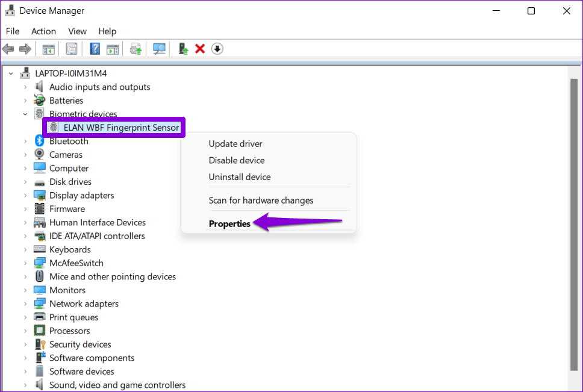Viewport: 583px width, 392px height.
Task: Collapse the LAPTOP-I0IM31M4 root node
Action: [x=11, y=73]
